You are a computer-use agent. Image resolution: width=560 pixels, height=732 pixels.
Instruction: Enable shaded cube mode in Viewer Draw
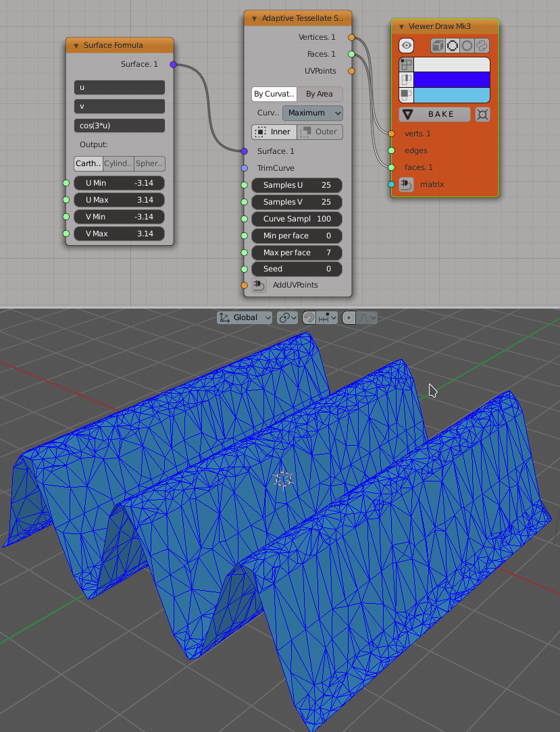click(438, 46)
